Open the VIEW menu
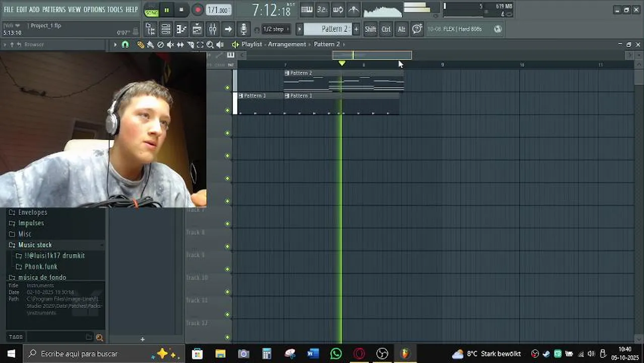The width and height of the screenshot is (644, 363). point(75,10)
